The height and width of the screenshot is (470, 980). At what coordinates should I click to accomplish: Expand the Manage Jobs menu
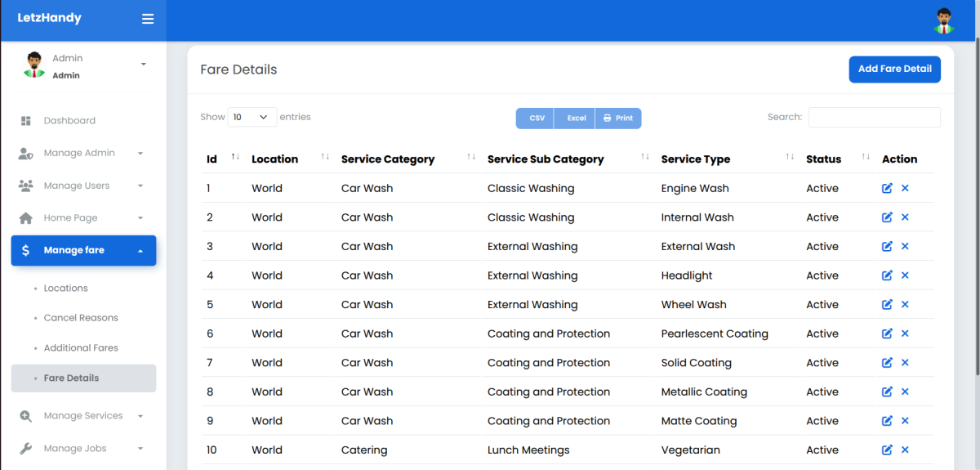[83, 448]
